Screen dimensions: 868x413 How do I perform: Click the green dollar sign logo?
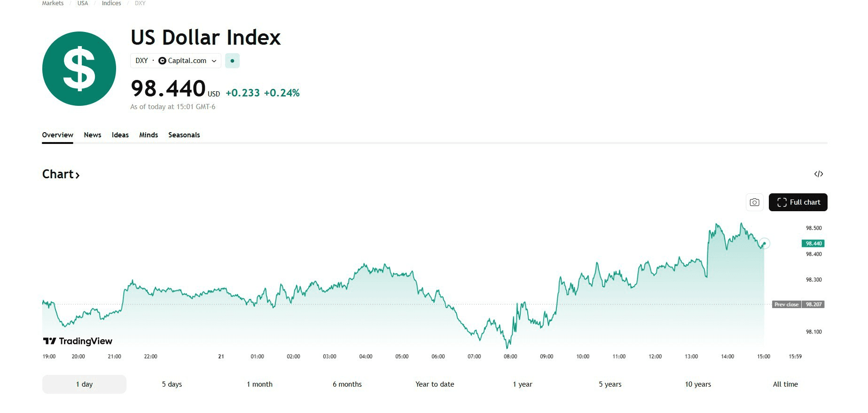(79, 69)
